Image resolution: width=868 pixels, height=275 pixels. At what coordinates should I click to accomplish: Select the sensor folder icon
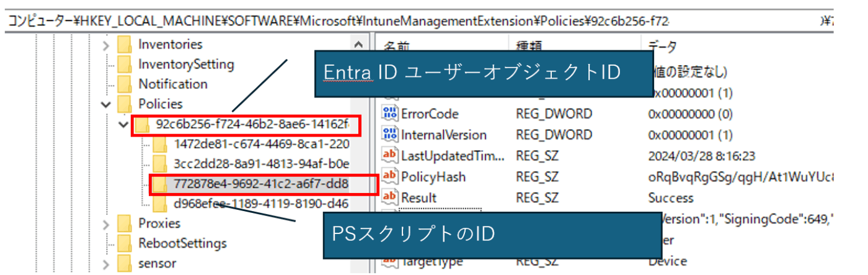pyautogui.click(x=125, y=263)
